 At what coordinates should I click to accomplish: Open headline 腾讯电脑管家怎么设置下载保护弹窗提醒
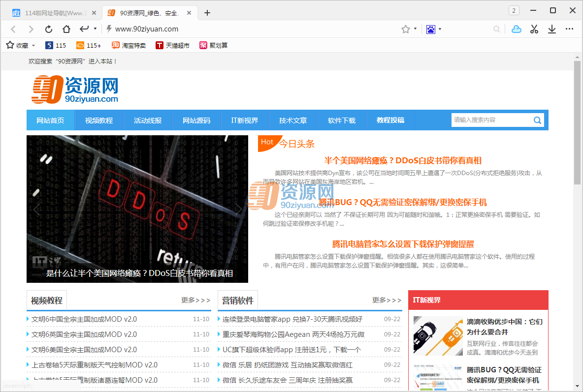pyautogui.click(x=403, y=244)
